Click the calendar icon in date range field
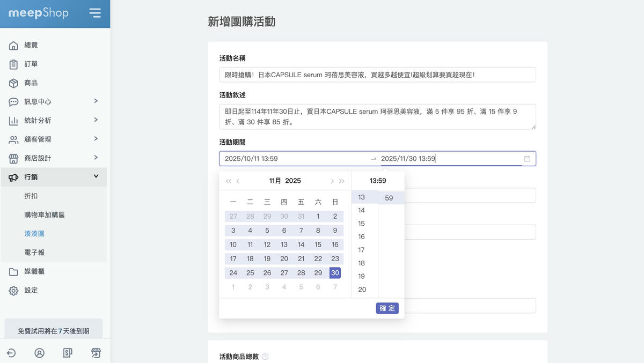 click(x=527, y=159)
